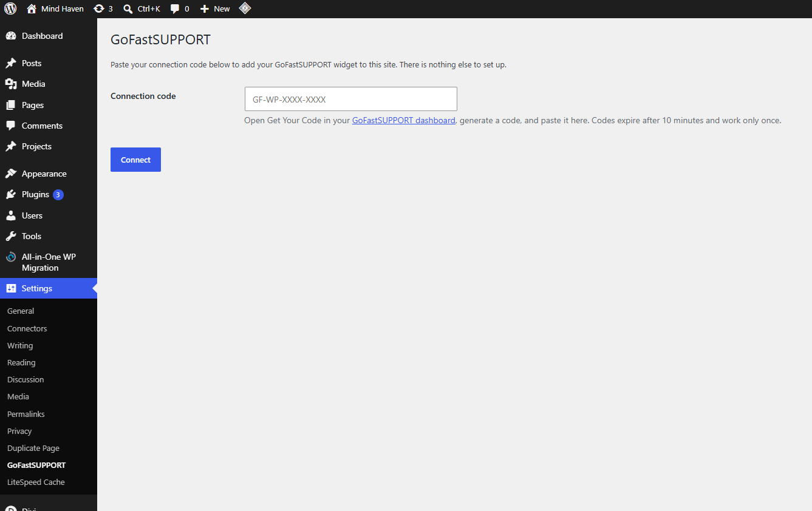
Task: Click the Settings sliders icon
Action: [x=11, y=288]
